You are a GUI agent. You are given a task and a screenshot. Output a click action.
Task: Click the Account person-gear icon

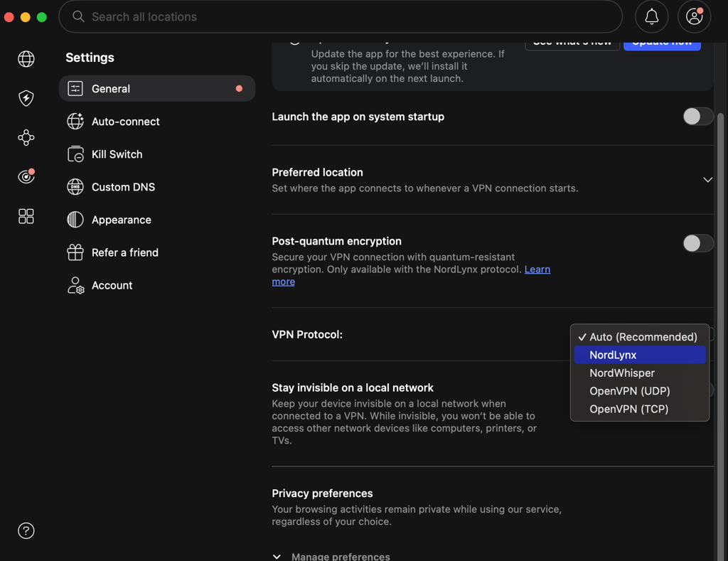(x=75, y=285)
